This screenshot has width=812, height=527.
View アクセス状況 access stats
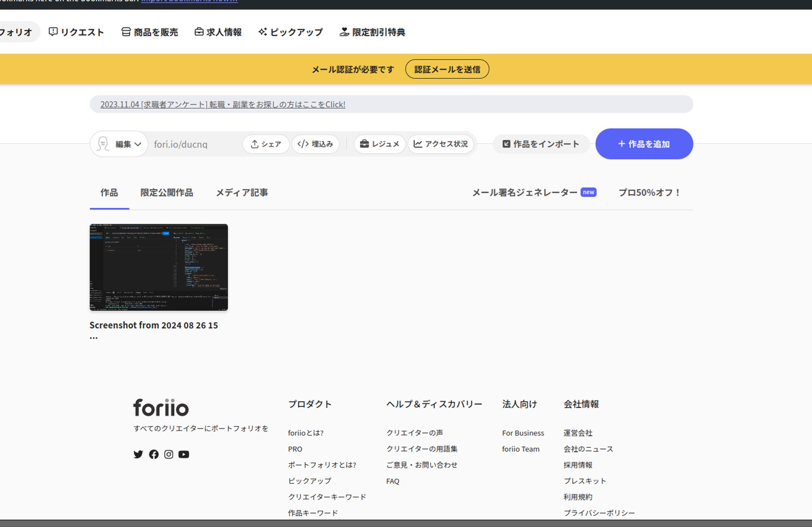(441, 144)
